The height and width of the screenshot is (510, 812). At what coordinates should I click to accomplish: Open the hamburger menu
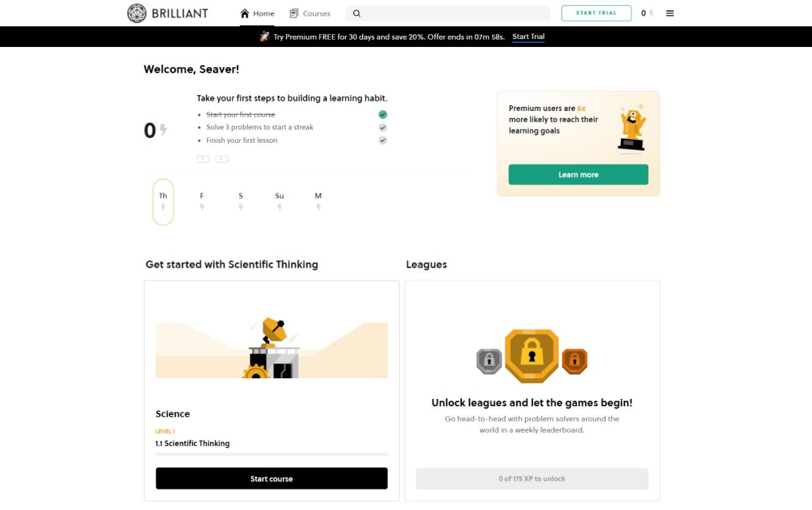(x=670, y=13)
